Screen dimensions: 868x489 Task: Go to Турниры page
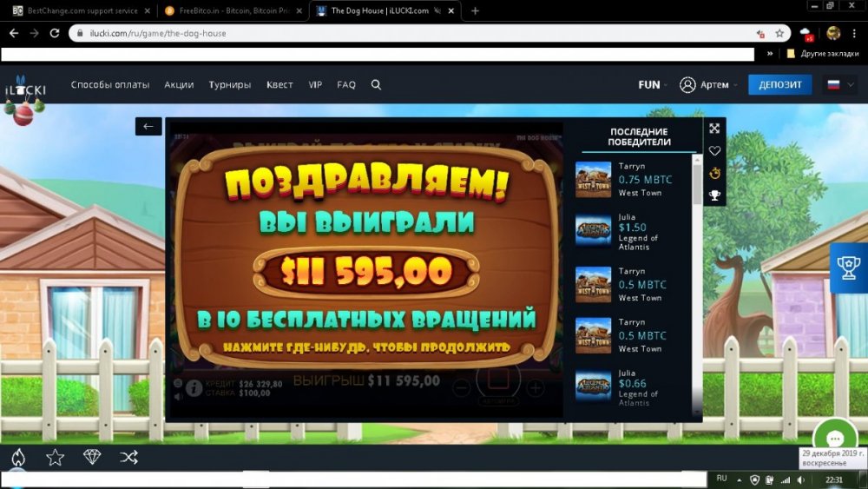click(x=230, y=85)
